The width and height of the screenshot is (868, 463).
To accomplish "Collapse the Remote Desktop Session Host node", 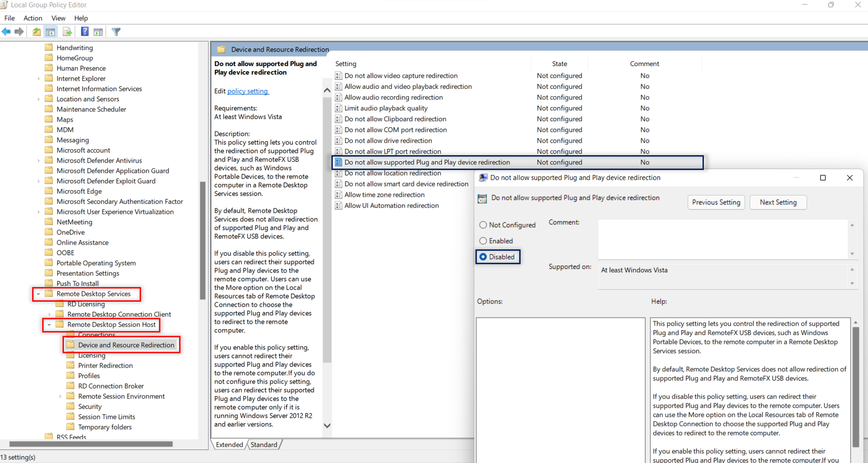I will click(x=49, y=325).
